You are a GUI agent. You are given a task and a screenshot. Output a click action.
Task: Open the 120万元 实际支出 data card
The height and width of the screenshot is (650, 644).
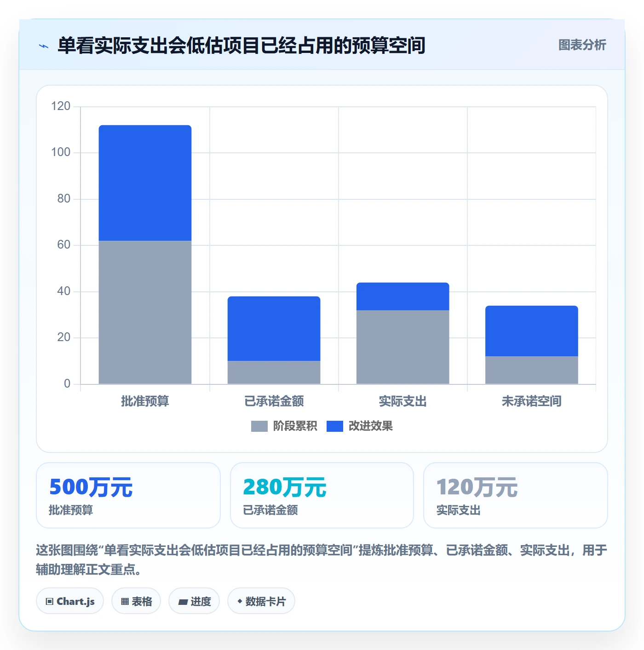tap(516, 495)
